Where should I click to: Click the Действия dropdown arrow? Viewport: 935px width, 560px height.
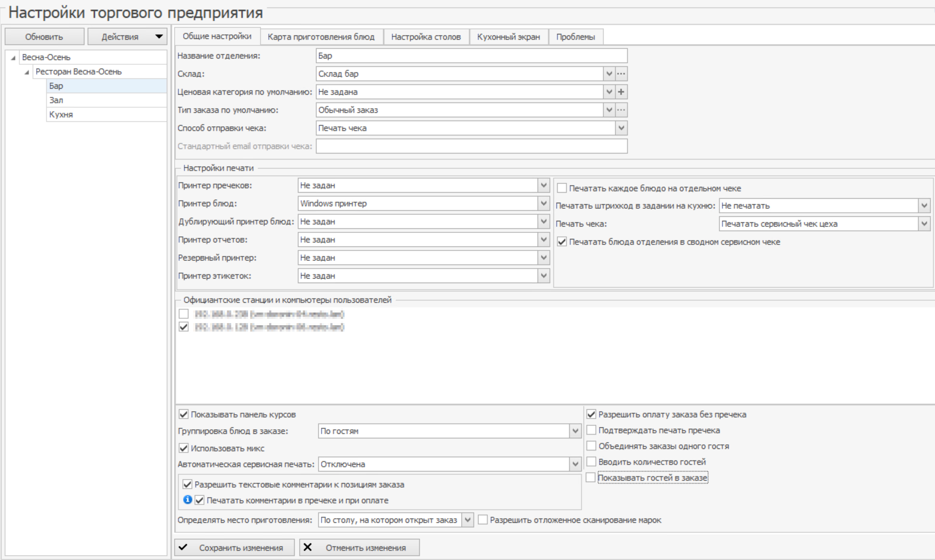pyautogui.click(x=159, y=36)
